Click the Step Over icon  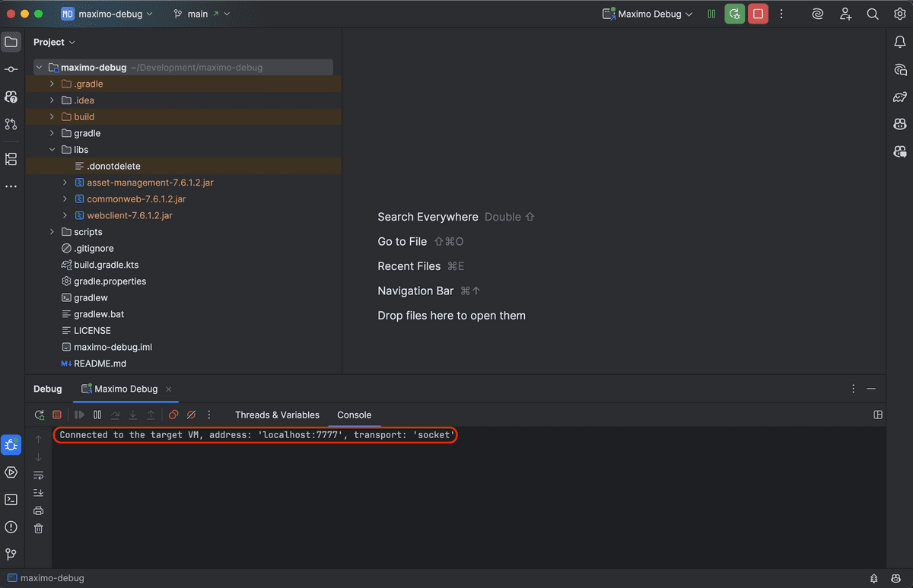pos(116,415)
